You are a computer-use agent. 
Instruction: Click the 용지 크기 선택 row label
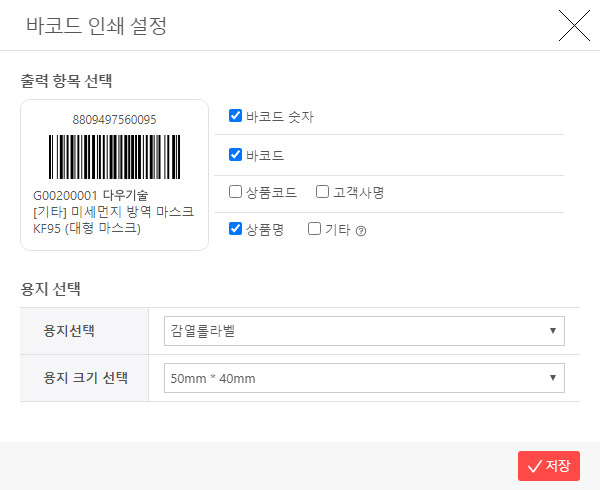coord(85,378)
